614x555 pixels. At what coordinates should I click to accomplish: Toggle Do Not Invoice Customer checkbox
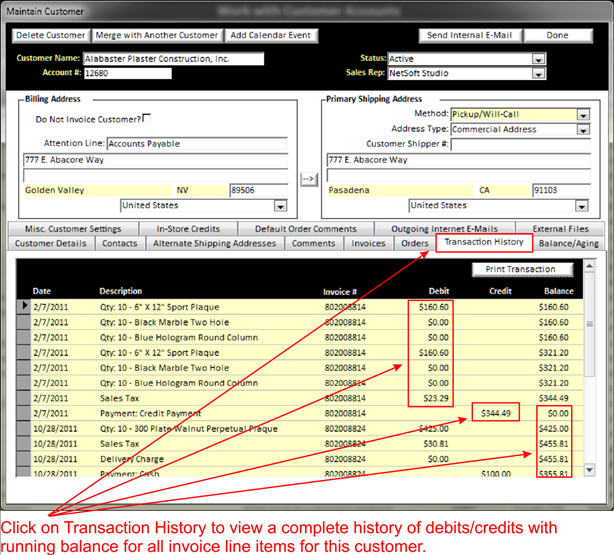pos(147,118)
